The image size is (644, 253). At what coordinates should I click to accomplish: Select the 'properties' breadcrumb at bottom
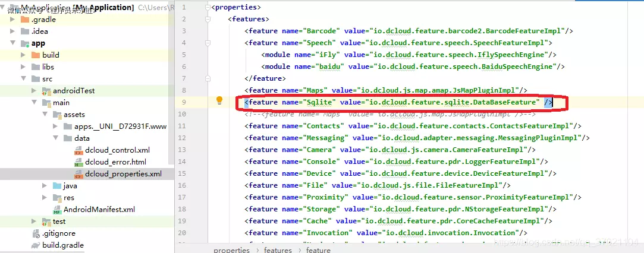(x=231, y=250)
